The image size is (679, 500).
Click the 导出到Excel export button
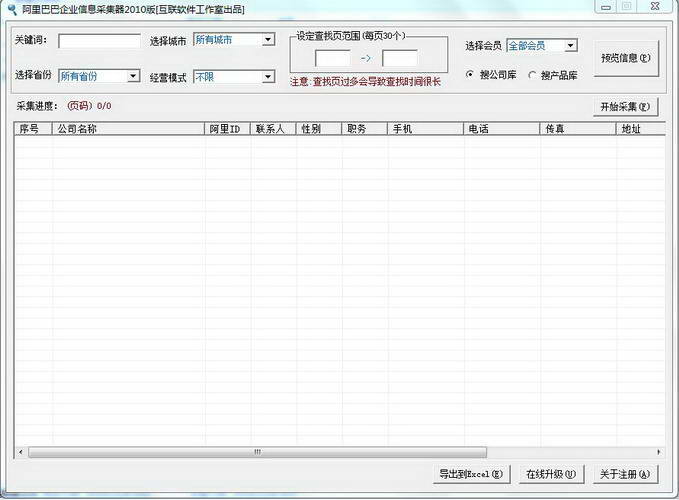pyautogui.click(x=471, y=474)
